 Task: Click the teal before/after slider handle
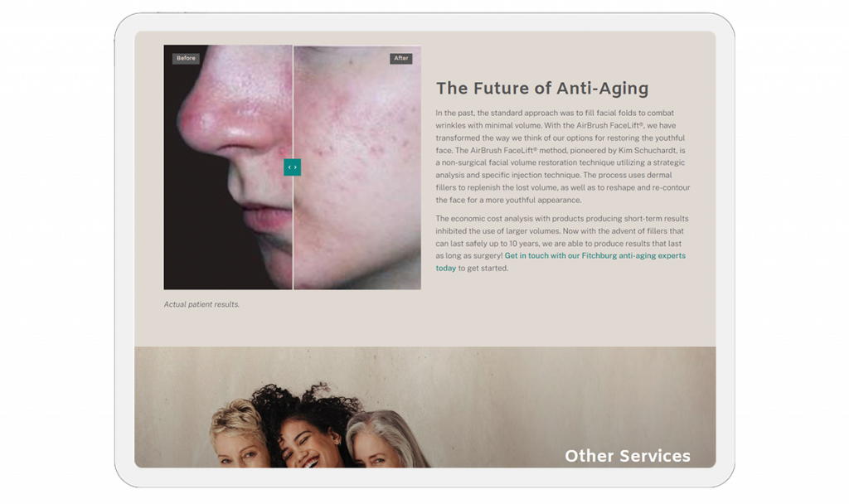(292, 167)
